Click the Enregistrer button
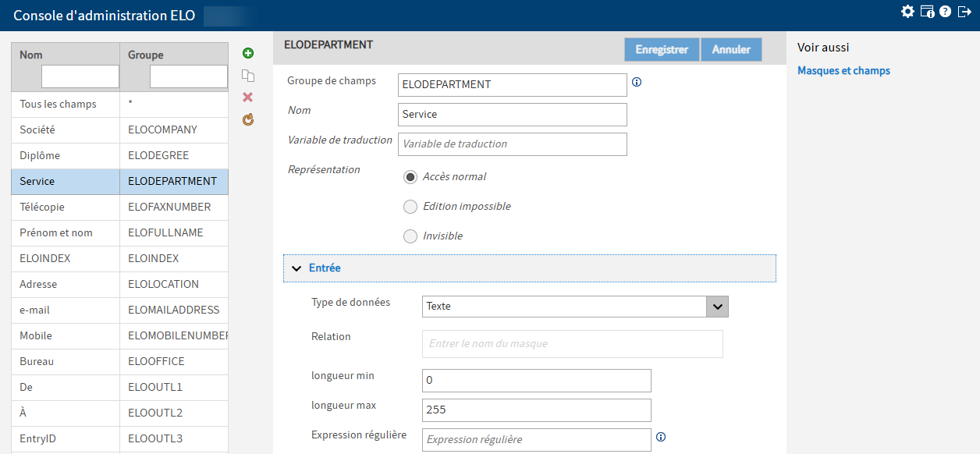980x454 pixels. 662,49
